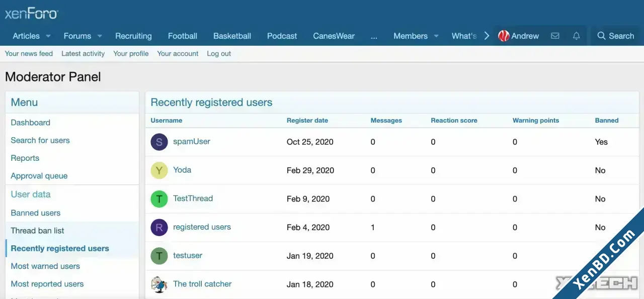Open the spamUser profile link
Screen dimensions: 644x299
[192, 142]
